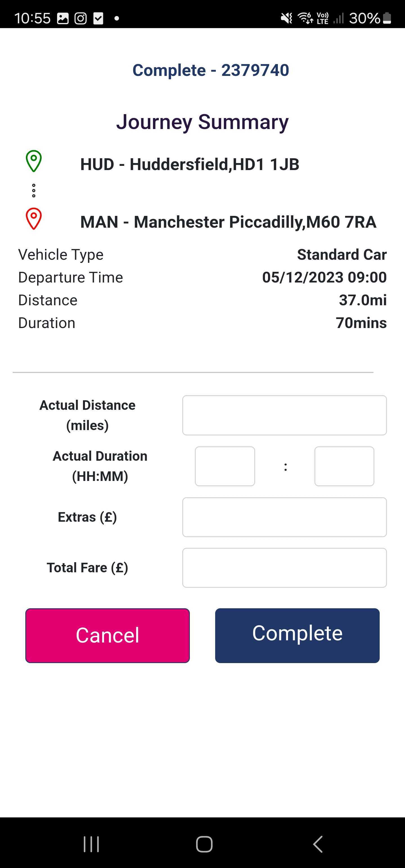Tap the gallery image notification icon
Viewport: 405px width, 868px height.
click(63, 18)
